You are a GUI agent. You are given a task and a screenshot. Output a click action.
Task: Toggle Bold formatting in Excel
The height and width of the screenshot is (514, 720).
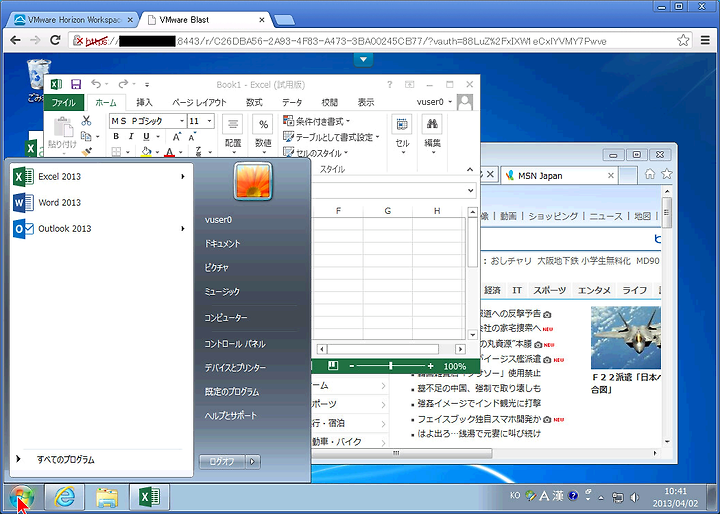click(116, 136)
